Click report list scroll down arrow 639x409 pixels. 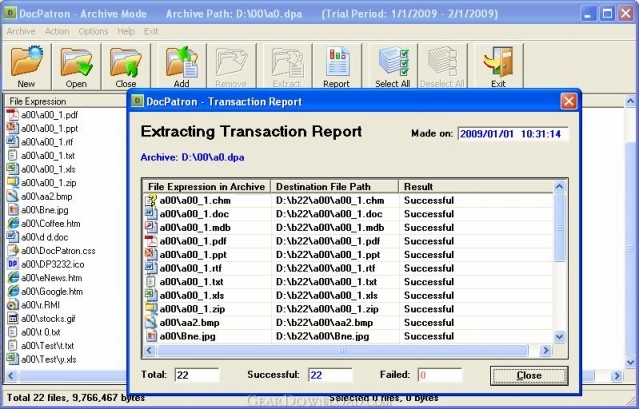(559, 336)
